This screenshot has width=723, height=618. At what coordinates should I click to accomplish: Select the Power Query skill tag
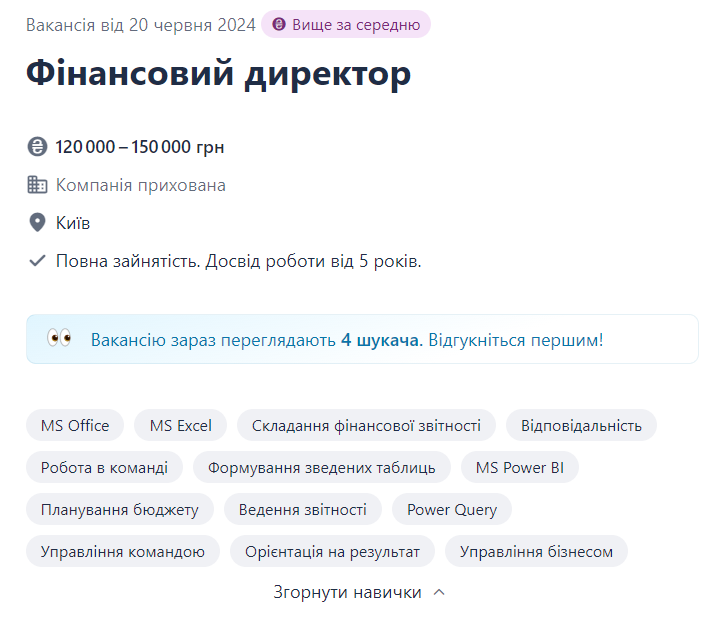point(452,509)
